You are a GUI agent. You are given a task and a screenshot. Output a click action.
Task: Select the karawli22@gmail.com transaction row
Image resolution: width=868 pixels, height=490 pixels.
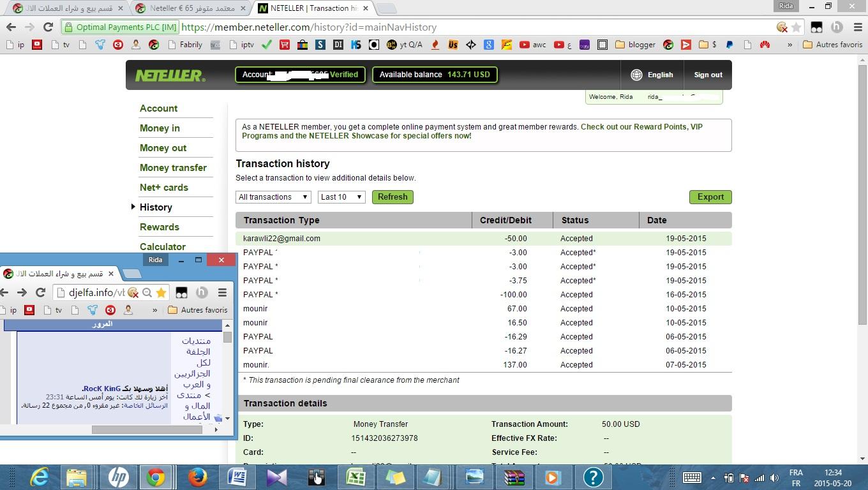click(484, 239)
